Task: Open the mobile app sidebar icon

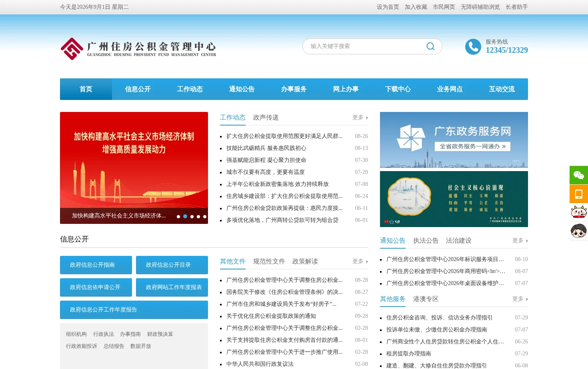Action: click(x=579, y=194)
